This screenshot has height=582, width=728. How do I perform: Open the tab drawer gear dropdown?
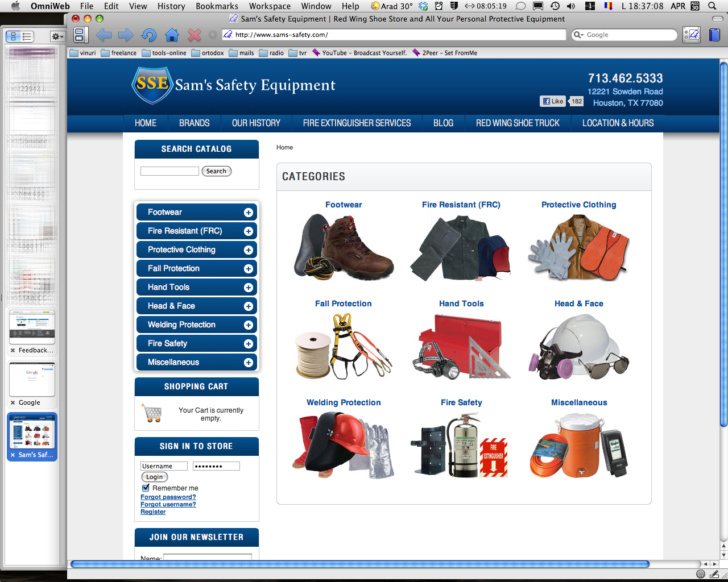click(x=57, y=36)
